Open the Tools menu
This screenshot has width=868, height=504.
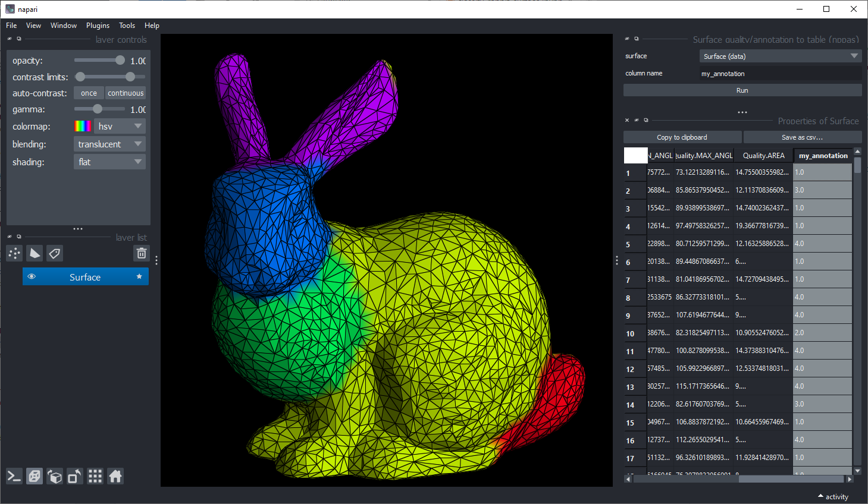(x=127, y=26)
